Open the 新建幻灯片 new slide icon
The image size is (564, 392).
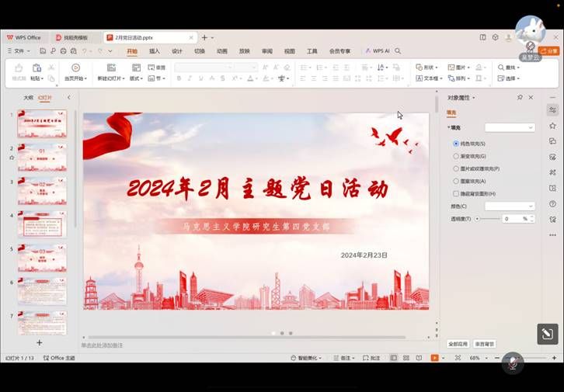111,68
